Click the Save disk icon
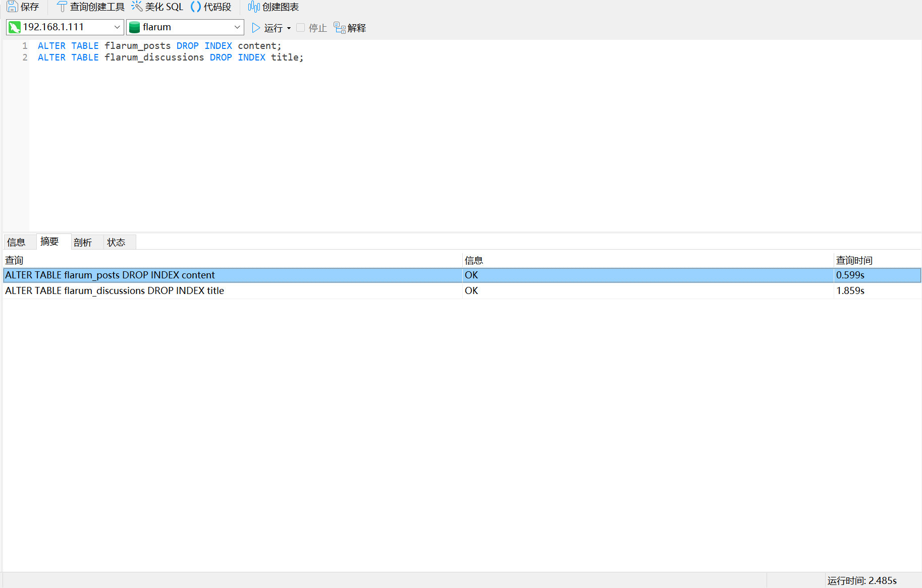 [12, 7]
